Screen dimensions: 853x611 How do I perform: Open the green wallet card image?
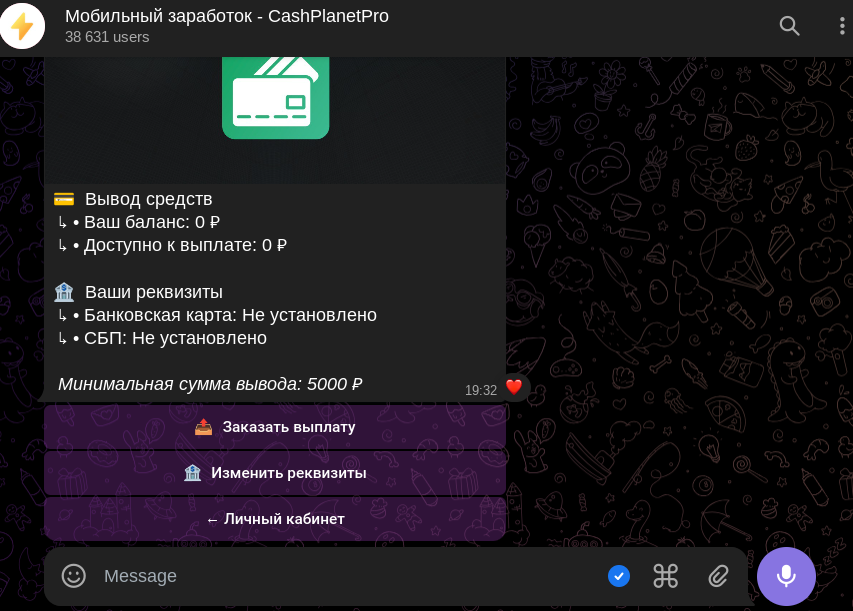pyautogui.click(x=275, y=98)
